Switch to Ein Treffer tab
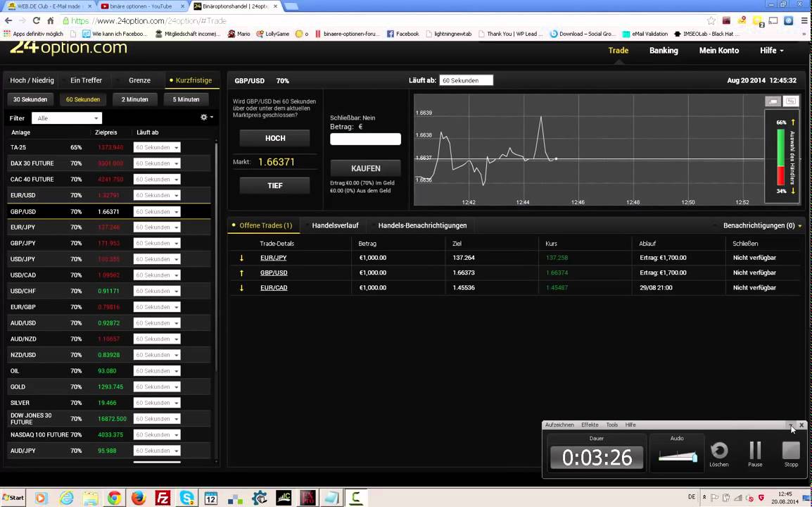812x507 pixels. pos(86,80)
